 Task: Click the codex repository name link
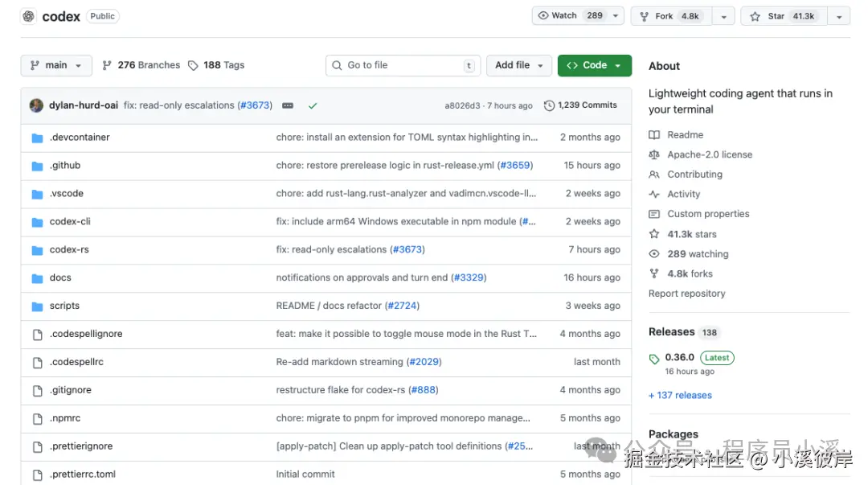[61, 17]
